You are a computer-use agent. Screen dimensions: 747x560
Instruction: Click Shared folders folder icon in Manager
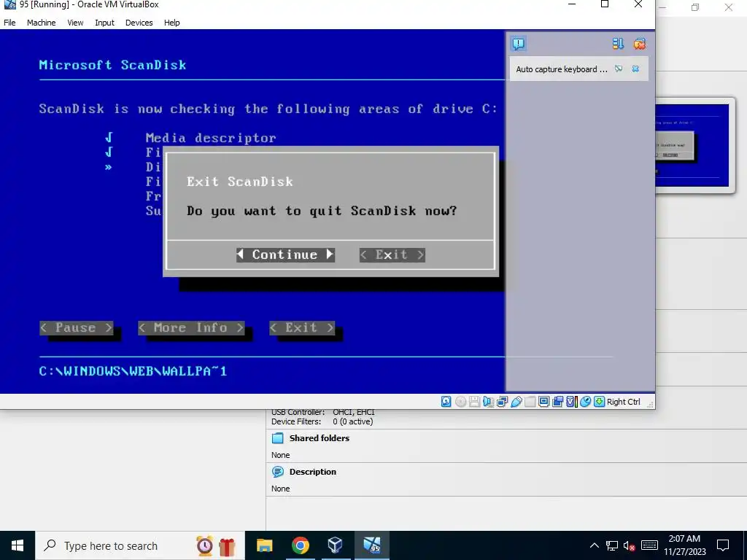coord(277,438)
